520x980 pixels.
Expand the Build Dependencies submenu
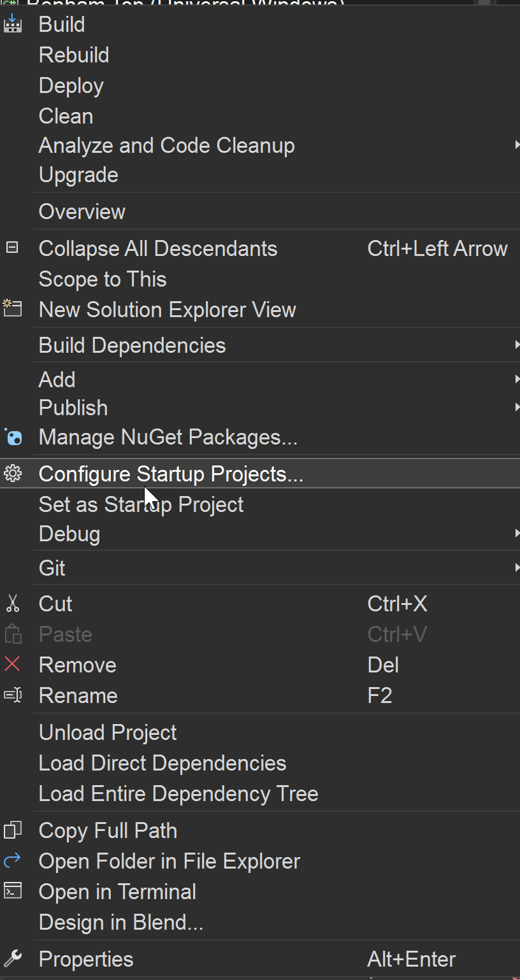tap(517, 345)
